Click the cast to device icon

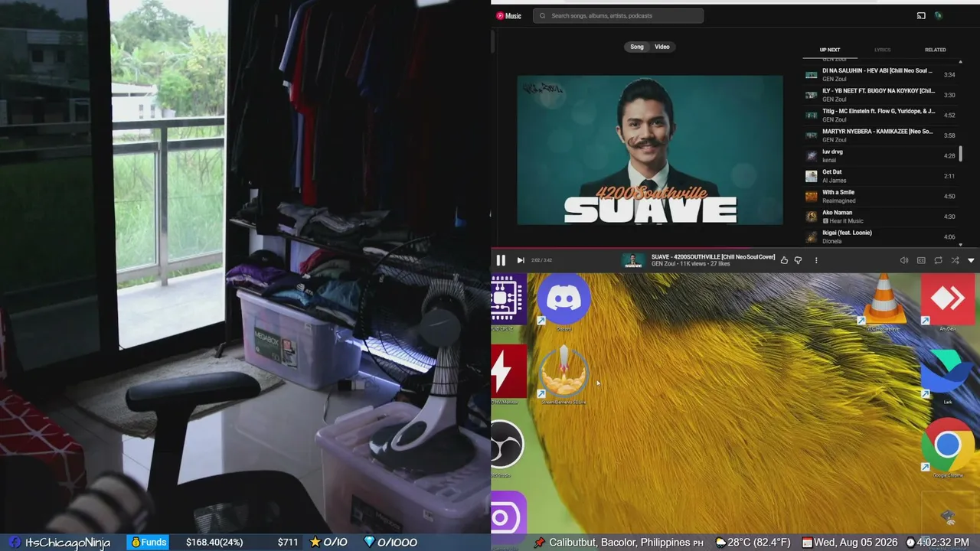[x=921, y=15]
